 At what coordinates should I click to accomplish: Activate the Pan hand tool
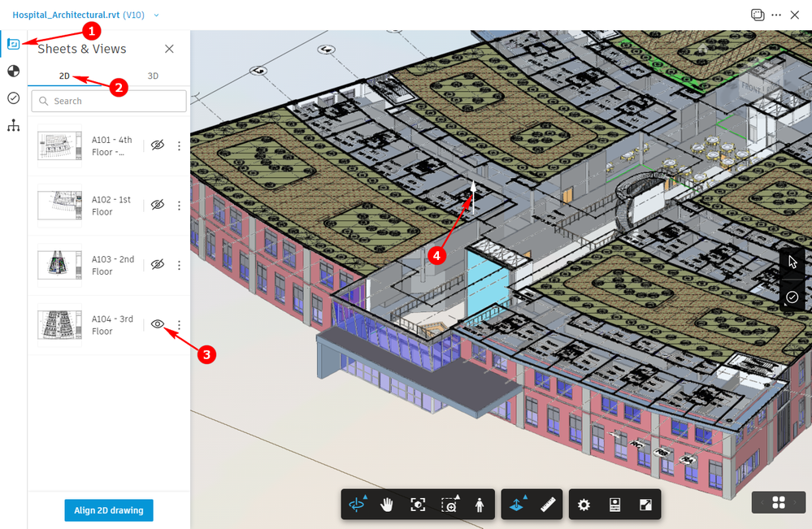point(386,505)
